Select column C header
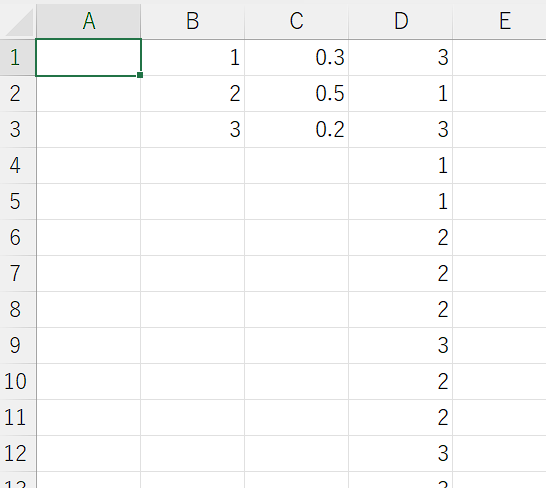546x488 pixels. pyautogui.click(x=296, y=21)
